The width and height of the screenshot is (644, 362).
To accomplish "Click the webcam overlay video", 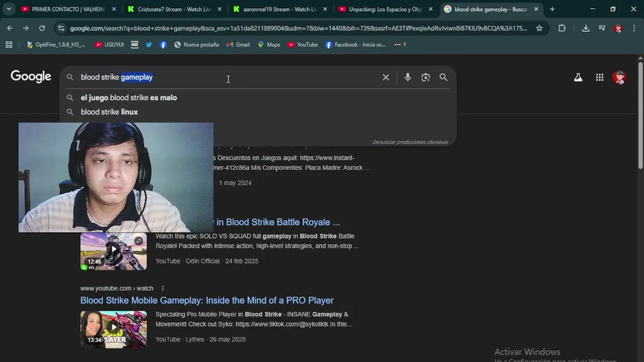I will (x=116, y=177).
